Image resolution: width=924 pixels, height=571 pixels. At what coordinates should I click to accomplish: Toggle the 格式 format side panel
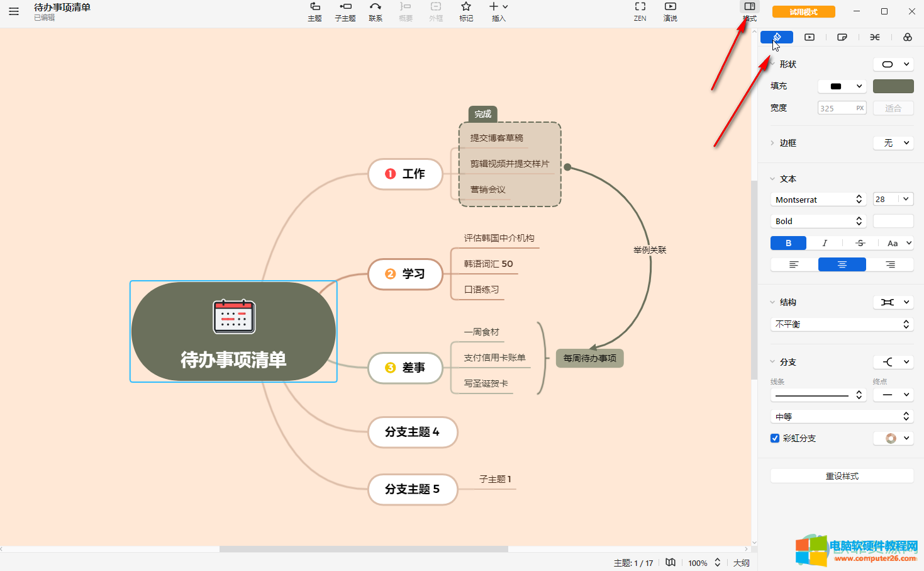click(750, 11)
